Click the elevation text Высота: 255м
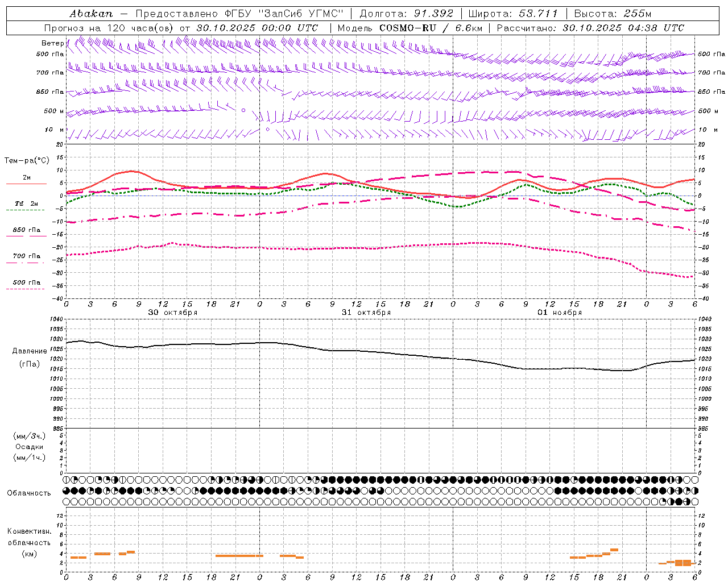 tap(613, 14)
